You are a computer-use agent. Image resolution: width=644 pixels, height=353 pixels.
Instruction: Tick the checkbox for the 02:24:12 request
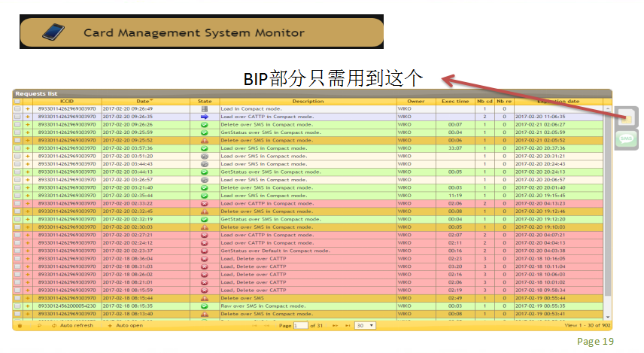point(17,243)
